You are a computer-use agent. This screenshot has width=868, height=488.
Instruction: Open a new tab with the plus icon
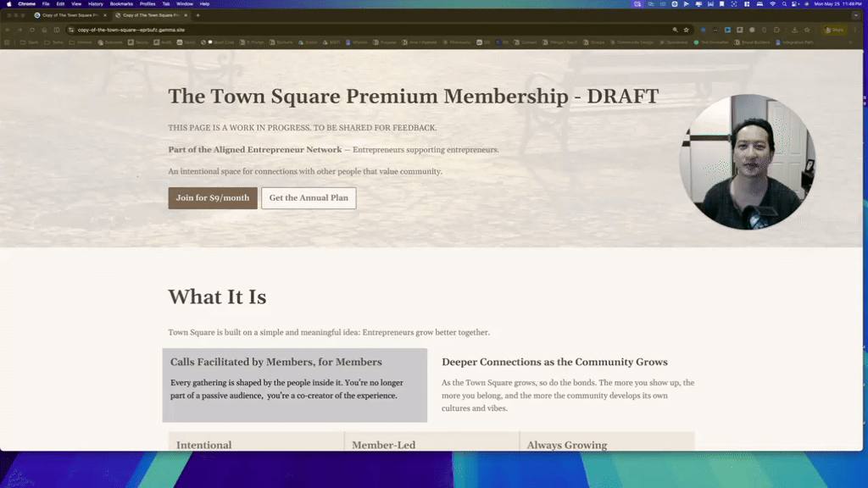click(x=198, y=15)
